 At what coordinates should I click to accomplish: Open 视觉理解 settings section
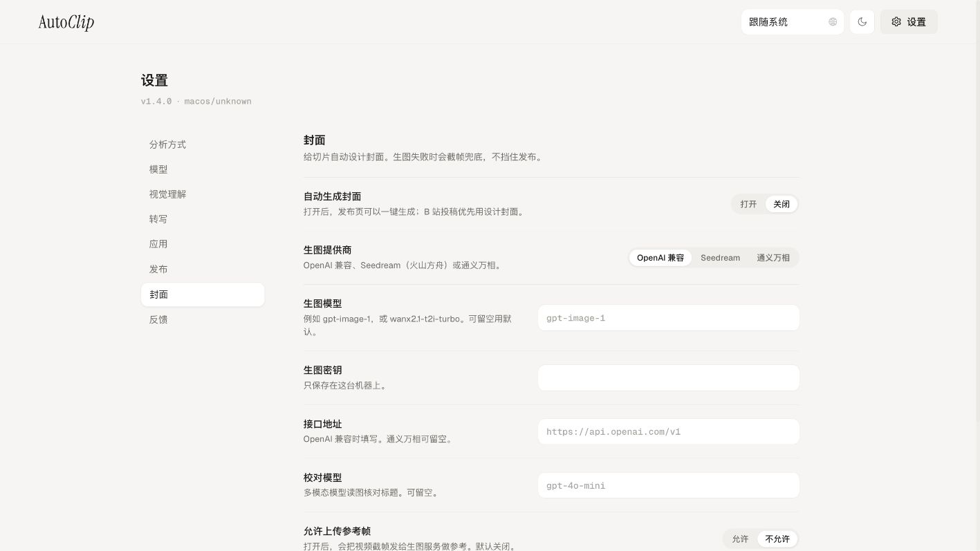pyautogui.click(x=203, y=194)
